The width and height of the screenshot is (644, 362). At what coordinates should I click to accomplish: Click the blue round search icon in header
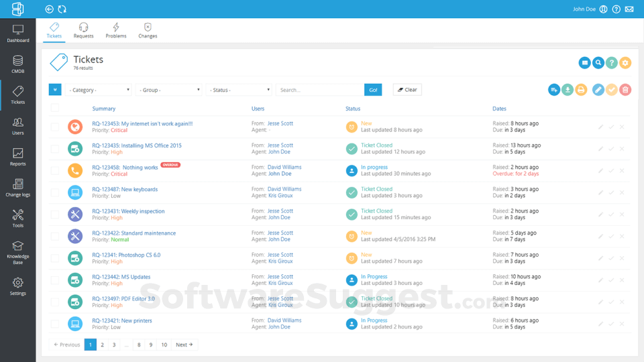point(598,63)
